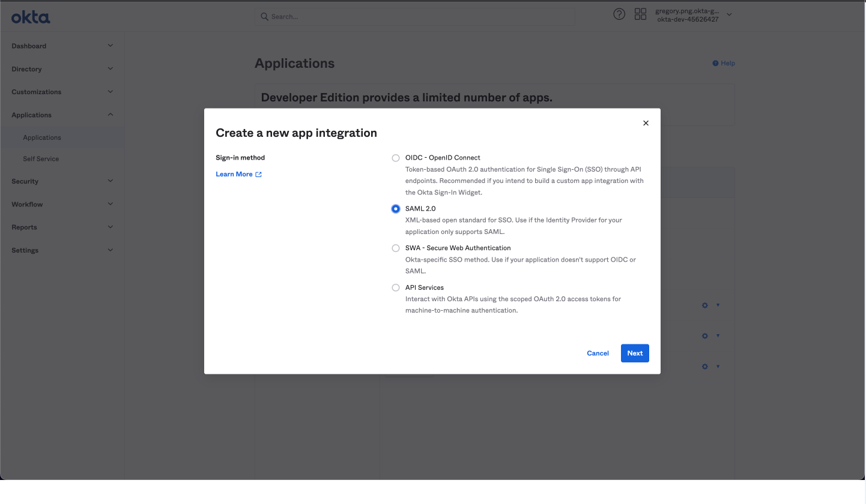
Task: Expand the Settings section in the sidebar
Action: click(60, 250)
